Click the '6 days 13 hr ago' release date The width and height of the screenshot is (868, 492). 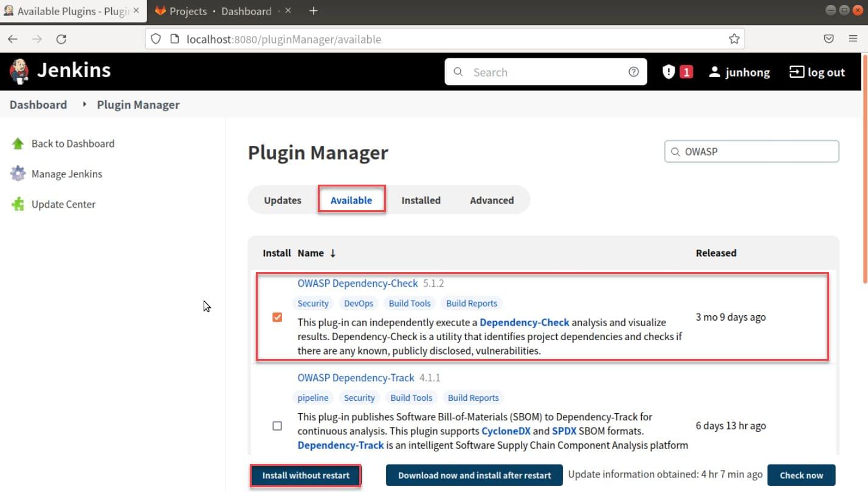click(x=731, y=426)
